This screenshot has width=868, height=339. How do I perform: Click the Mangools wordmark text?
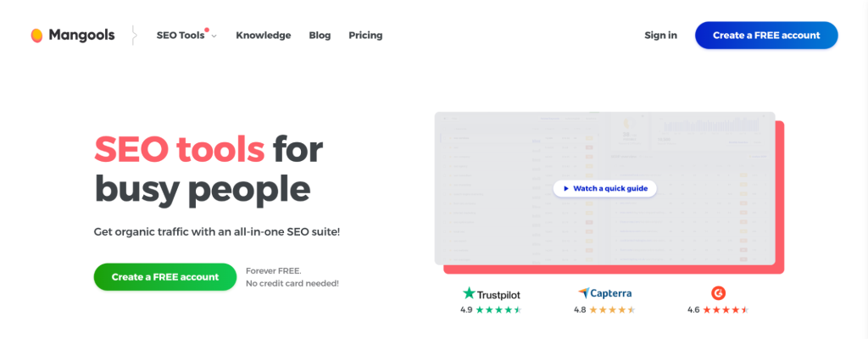(x=81, y=36)
